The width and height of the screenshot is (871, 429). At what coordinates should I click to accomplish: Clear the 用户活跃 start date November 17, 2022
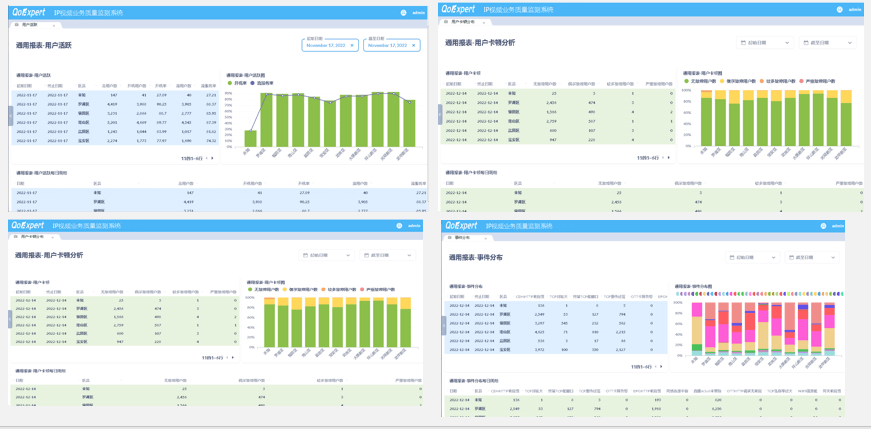[351, 45]
